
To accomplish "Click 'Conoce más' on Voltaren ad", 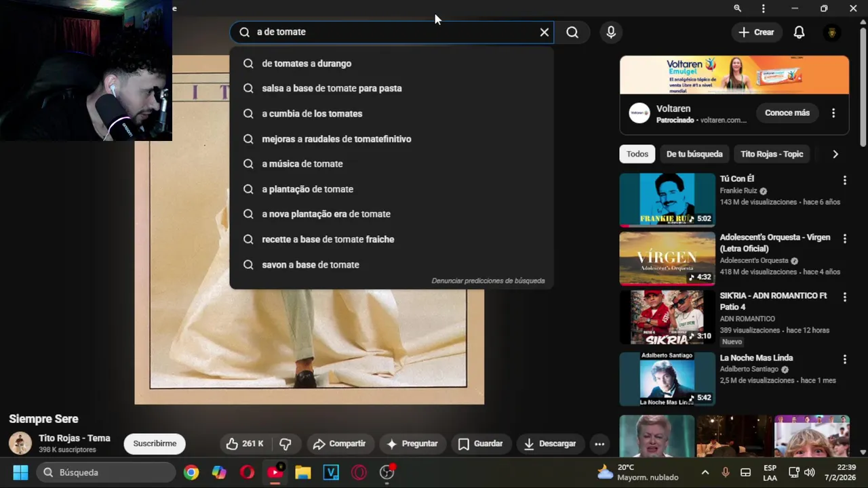I will click(787, 113).
